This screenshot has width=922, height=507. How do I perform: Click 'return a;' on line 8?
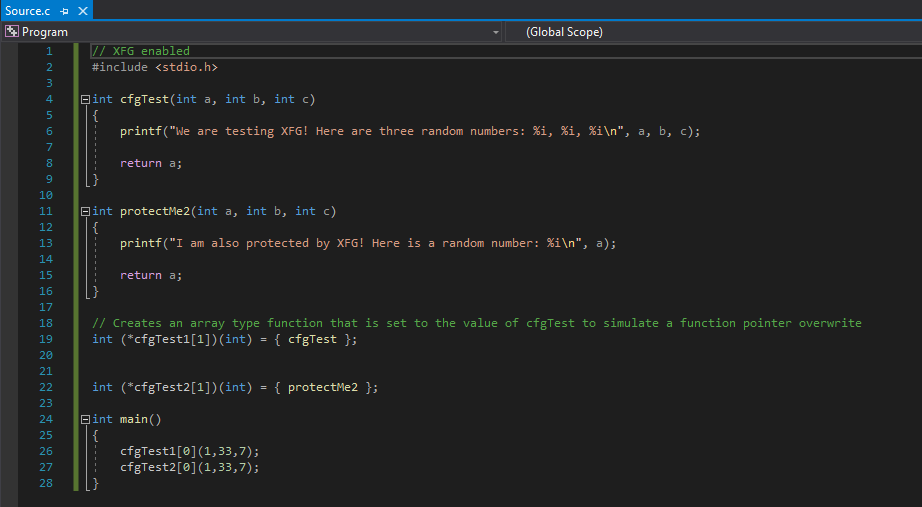click(151, 164)
